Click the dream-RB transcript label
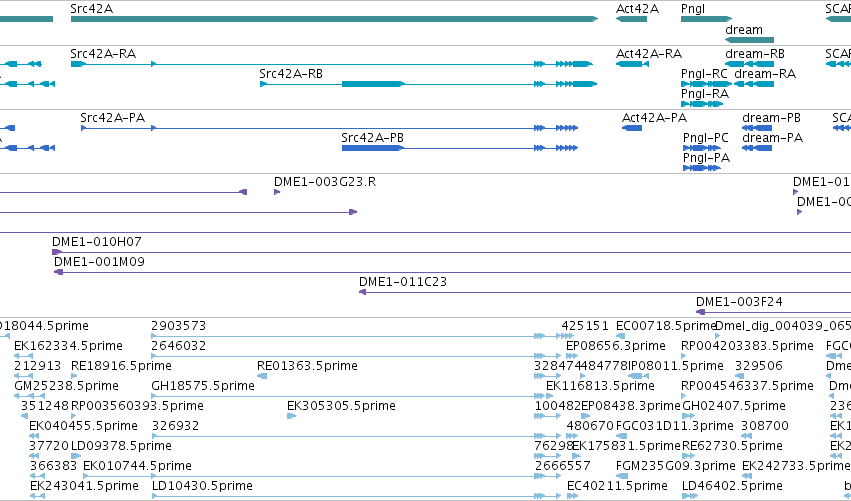851x501 pixels. point(755,54)
